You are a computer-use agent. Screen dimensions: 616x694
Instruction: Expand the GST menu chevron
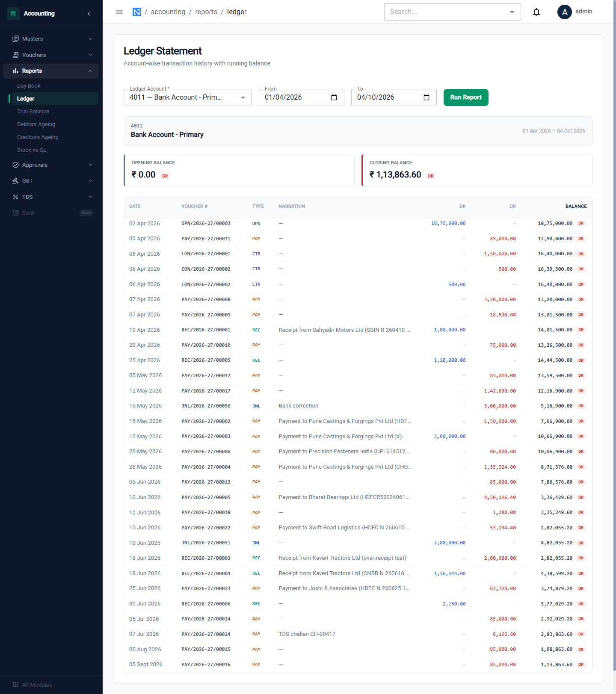point(90,181)
